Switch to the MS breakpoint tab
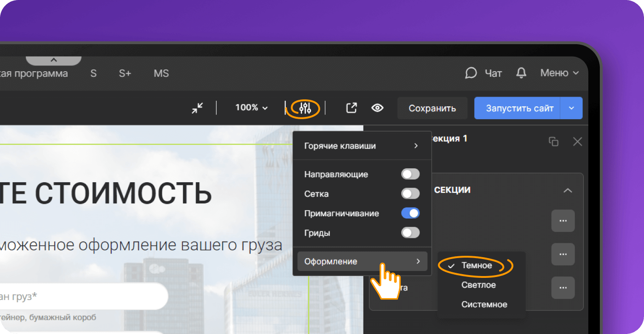The width and height of the screenshot is (644, 334). [161, 74]
